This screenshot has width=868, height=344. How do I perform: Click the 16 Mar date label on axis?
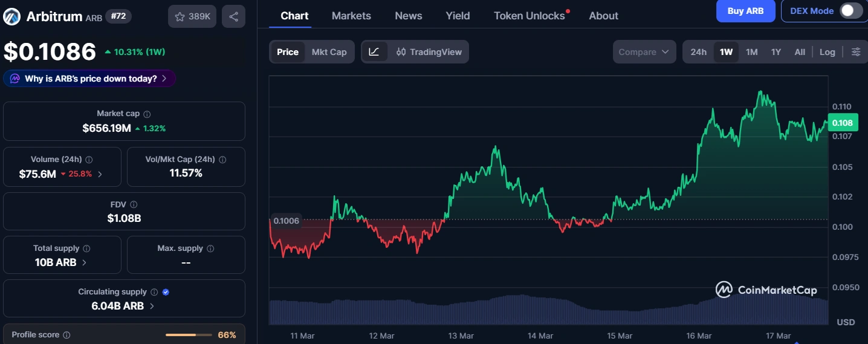click(x=699, y=336)
